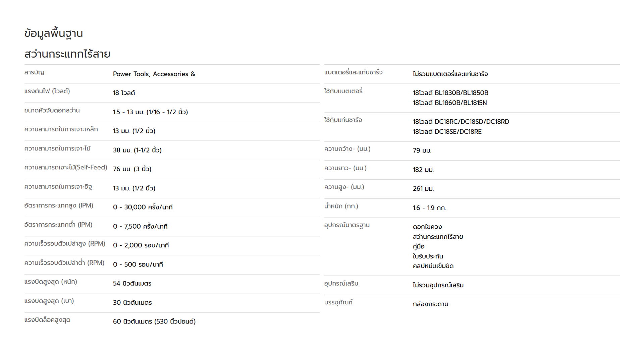Screen dimensions: 644x362
Task: Click the สารบัญ label
Action: [x=34, y=72]
